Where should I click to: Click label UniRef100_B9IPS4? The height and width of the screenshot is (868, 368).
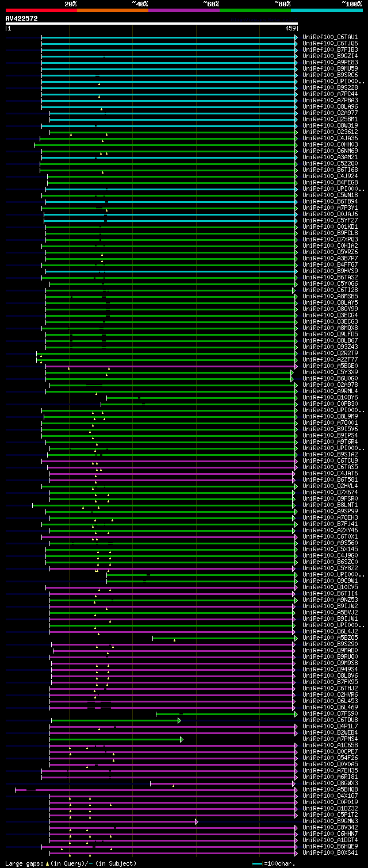(330, 435)
